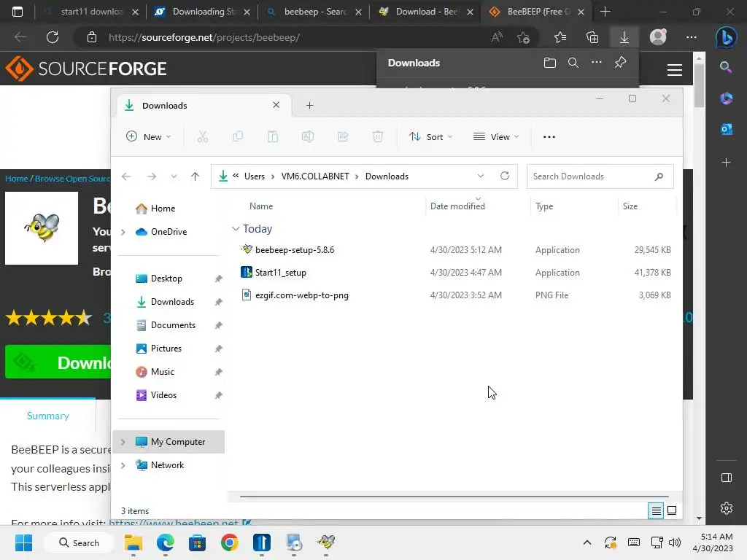Open the View dropdown menu

coord(496,137)
